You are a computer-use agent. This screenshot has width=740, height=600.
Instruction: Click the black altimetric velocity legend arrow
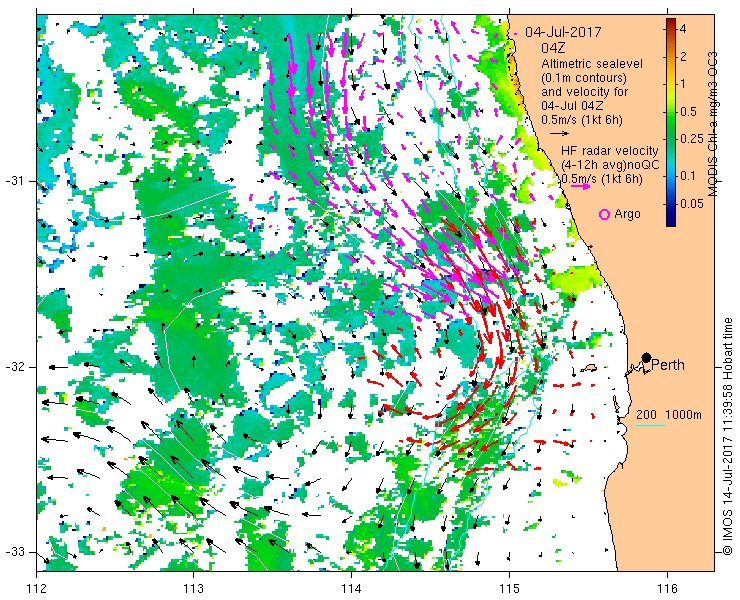(x=560, y=133)
